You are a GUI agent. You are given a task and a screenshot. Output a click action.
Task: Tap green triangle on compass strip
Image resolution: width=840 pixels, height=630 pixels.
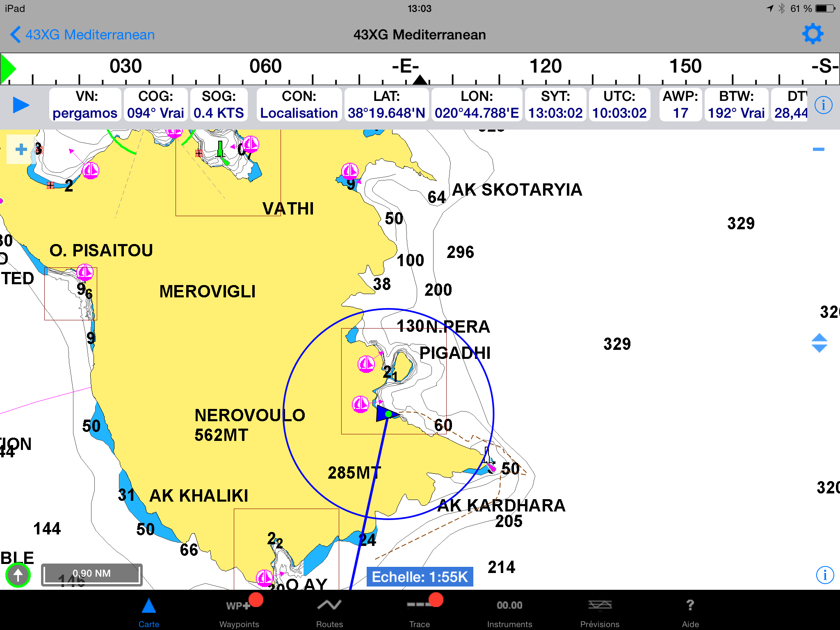7,69
